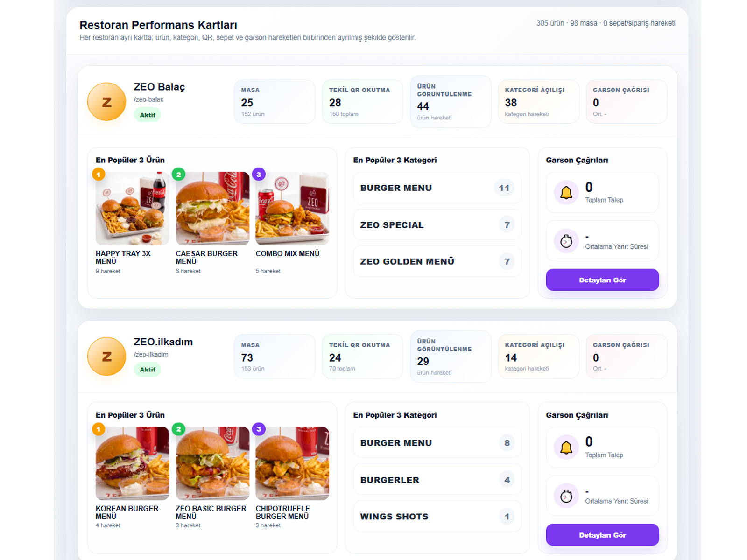Click the bell icon in ZEO Balaç waiter calls
This screenshot has height=560, width=747.
pos(566,192)
